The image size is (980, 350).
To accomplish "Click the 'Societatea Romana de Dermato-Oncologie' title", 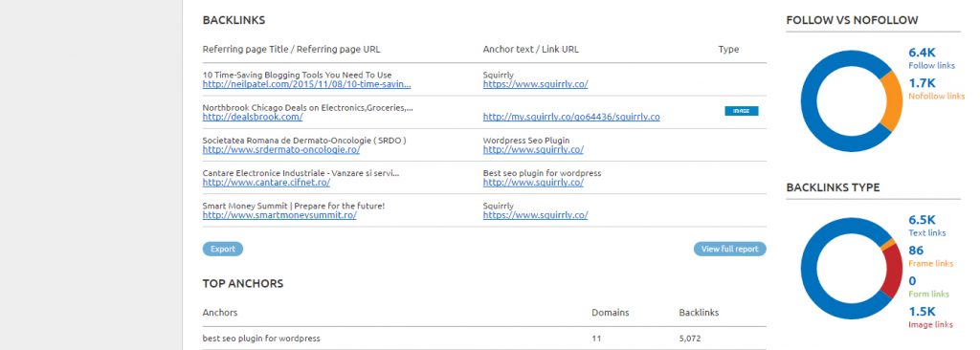I will point(304,141).
